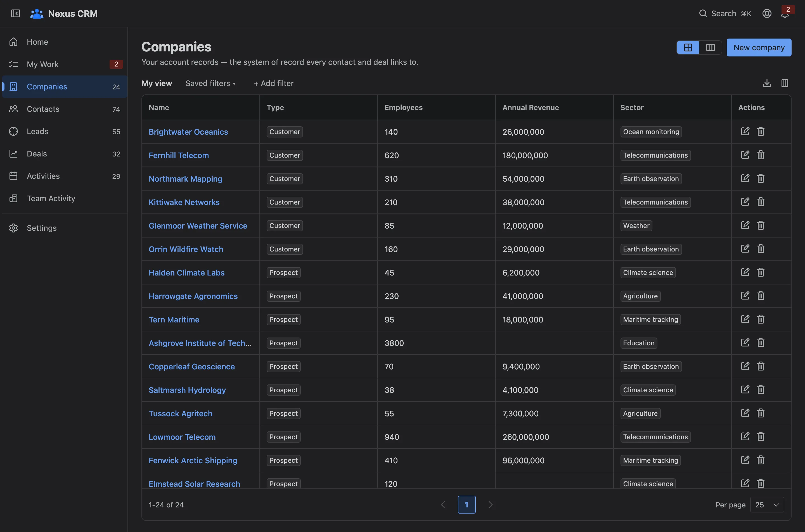Expand the Saved filters dropdown
Image resolution: width=805 pixels, height=532 pixels.
click(210, 84)
